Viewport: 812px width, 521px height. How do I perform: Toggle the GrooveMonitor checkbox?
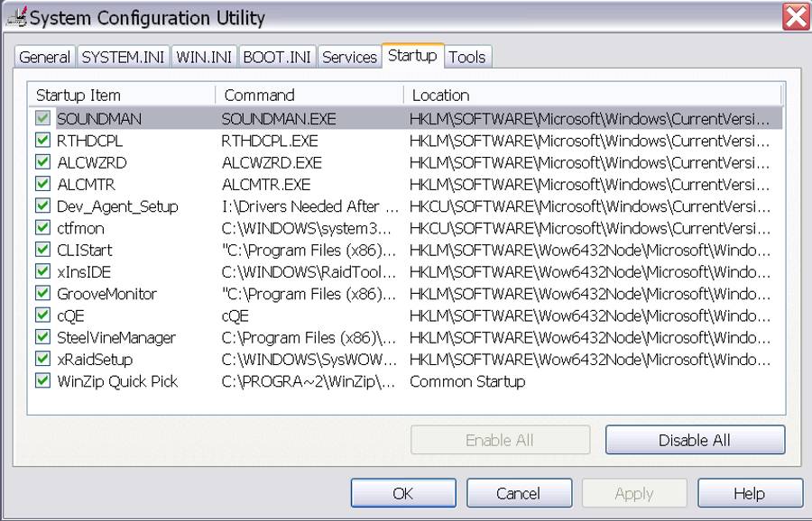click(42, 293)
